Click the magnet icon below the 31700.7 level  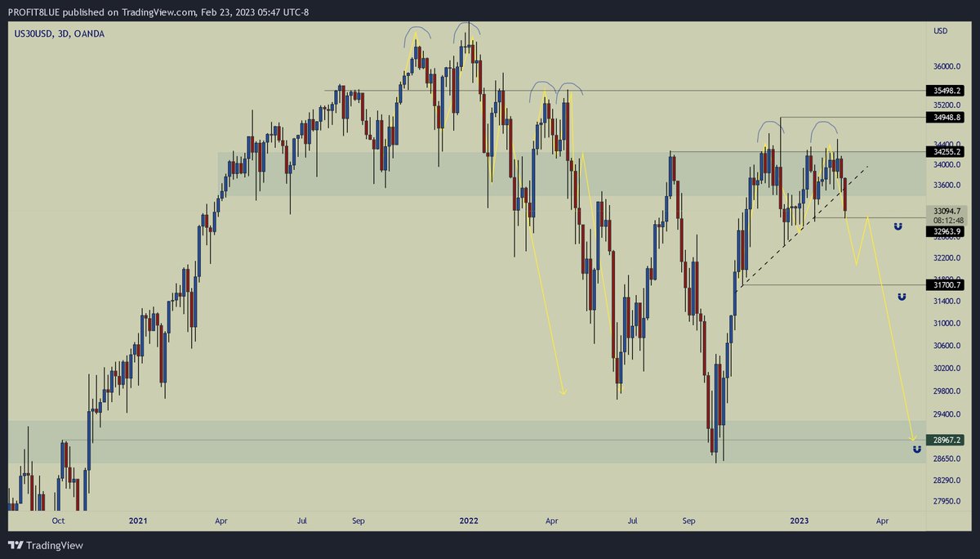coord(902,297)
